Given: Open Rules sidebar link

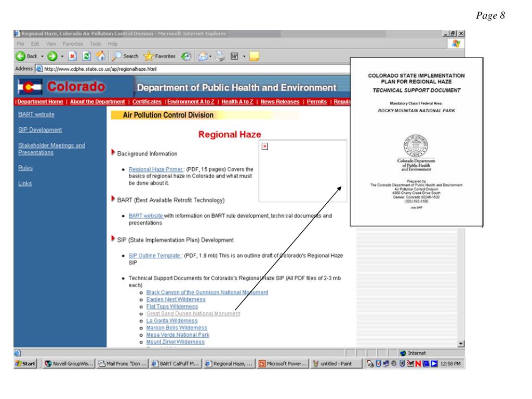Looking at the screenshot, I should (25, 168).
